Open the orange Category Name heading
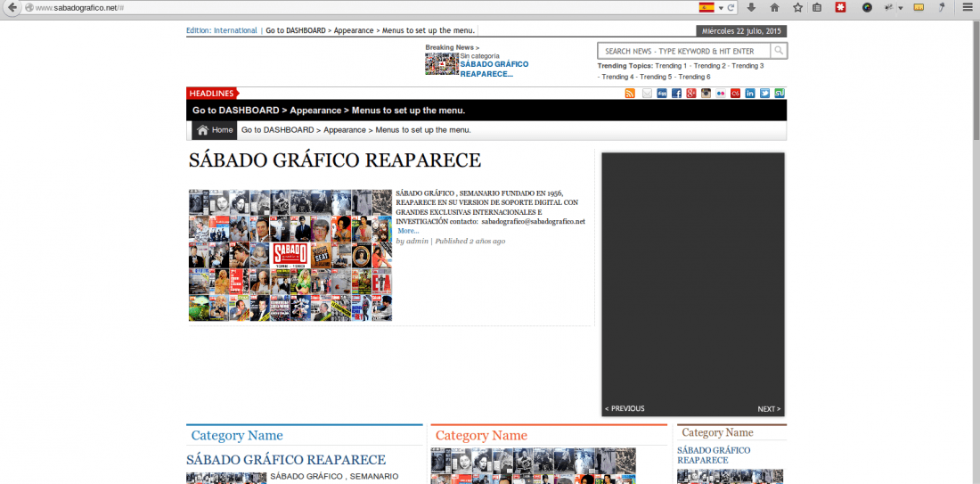This screenshot has height=484, width=980. (x=481, y=435)
